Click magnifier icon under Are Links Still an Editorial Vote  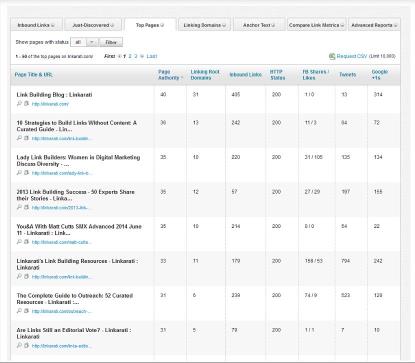click(x=19, y=346)
